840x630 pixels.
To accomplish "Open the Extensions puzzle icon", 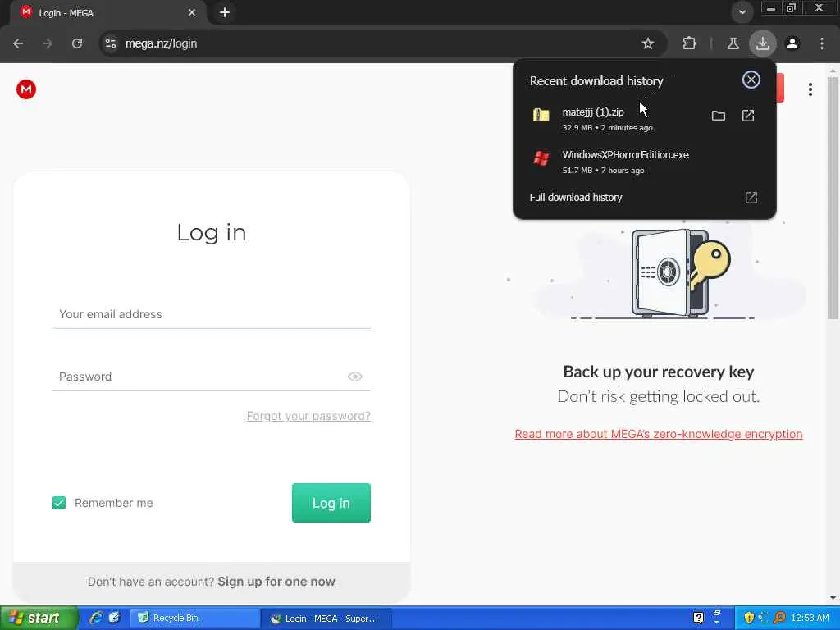I will 689,43.
